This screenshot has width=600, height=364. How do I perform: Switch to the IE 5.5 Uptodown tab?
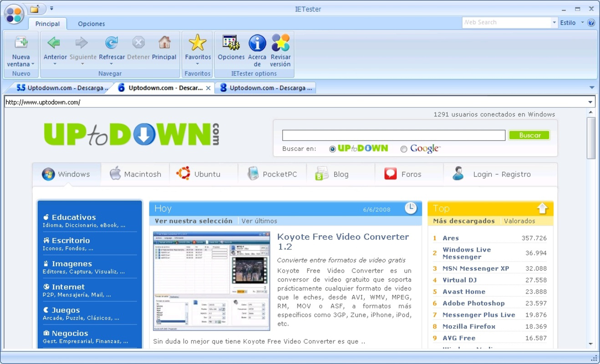(x=62, y=88)
